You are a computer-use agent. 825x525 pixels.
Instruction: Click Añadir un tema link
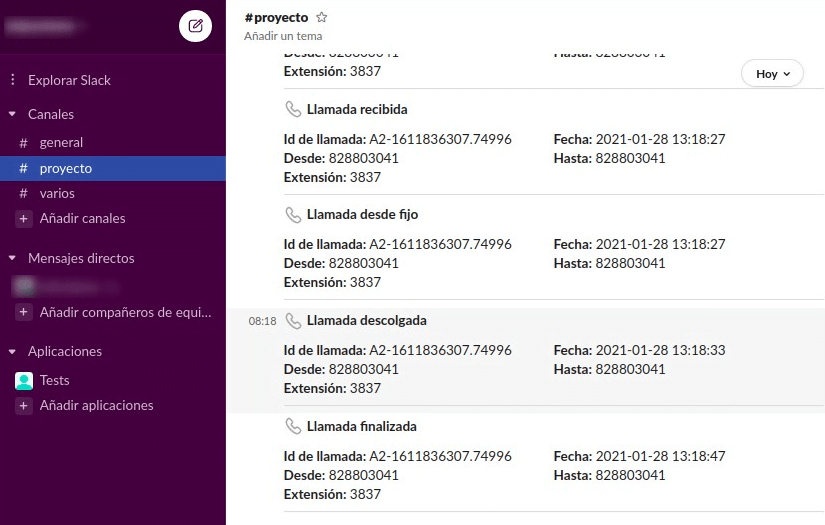tap(283, 36)
